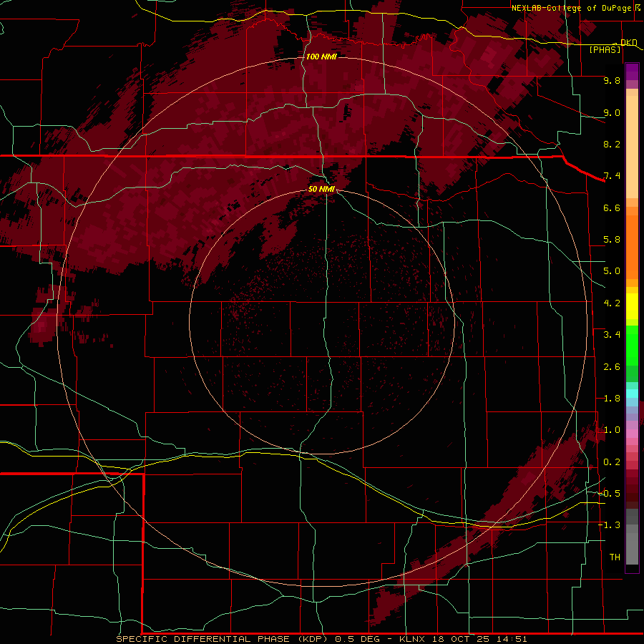Click the -1.3 scale value

click(x=610, y=525)
